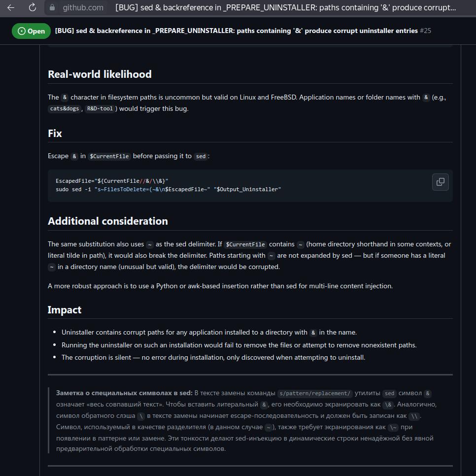Click the R&D-tool inline code snippet
The image size is (476, 476).
(x=100, y=109)
